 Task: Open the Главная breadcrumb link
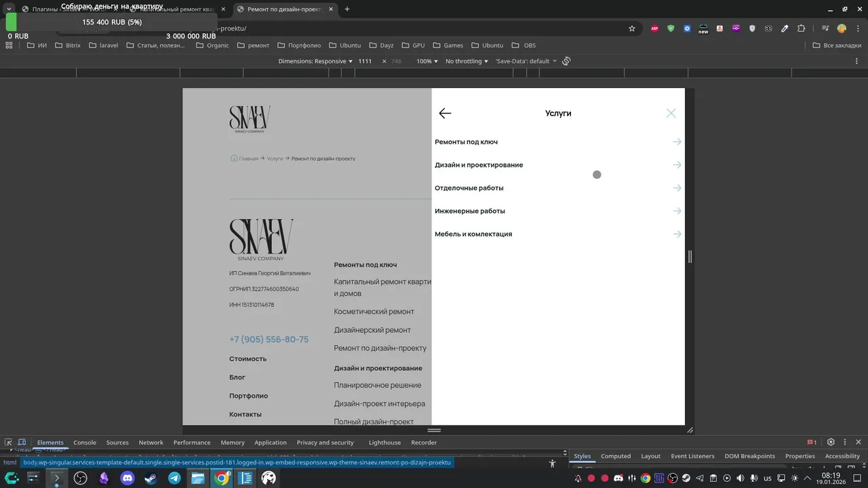point(248,159)
